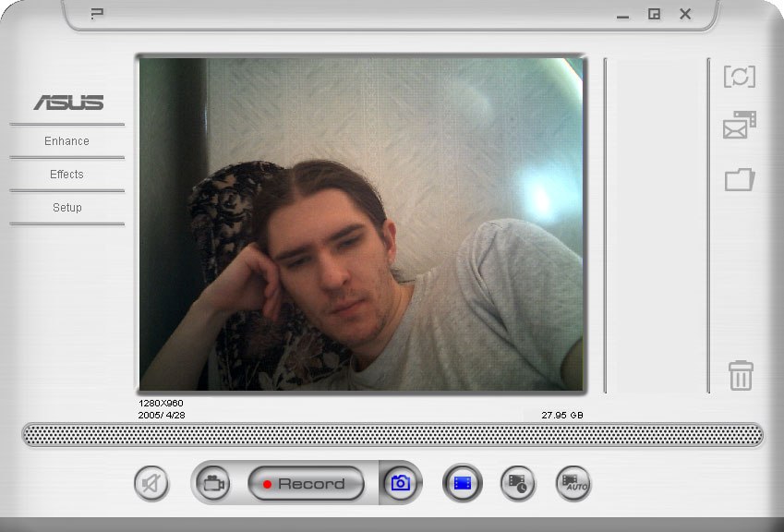Select the blue still camera snapshot mode
This screenshot has width=784, height=532.
pos(401,483)
